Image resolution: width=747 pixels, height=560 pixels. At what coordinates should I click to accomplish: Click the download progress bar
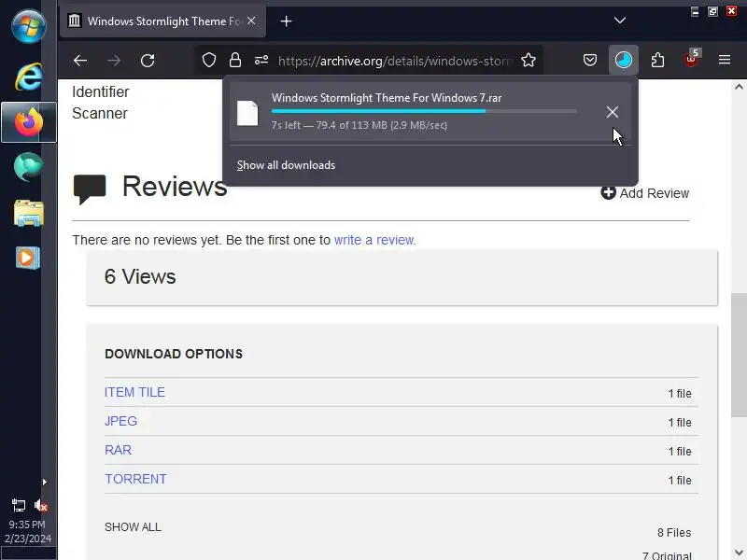424,111
